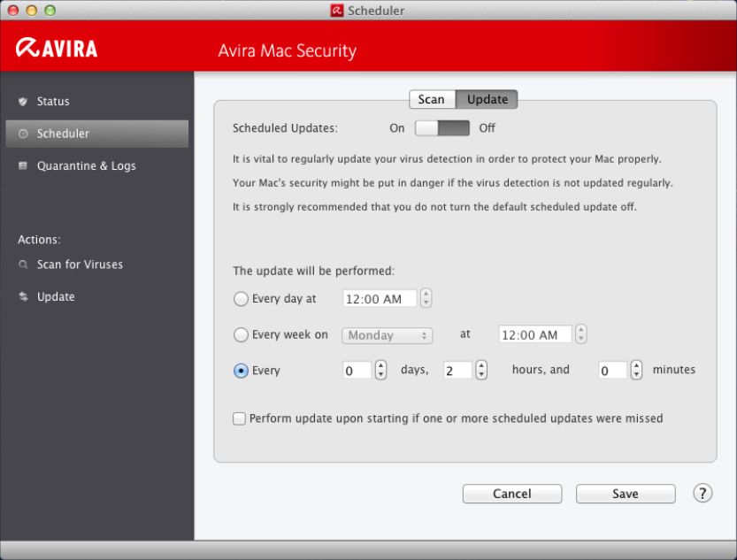Close the Scheduler window with red button
The image size is (737, 560).
click(x=13, y=11)
